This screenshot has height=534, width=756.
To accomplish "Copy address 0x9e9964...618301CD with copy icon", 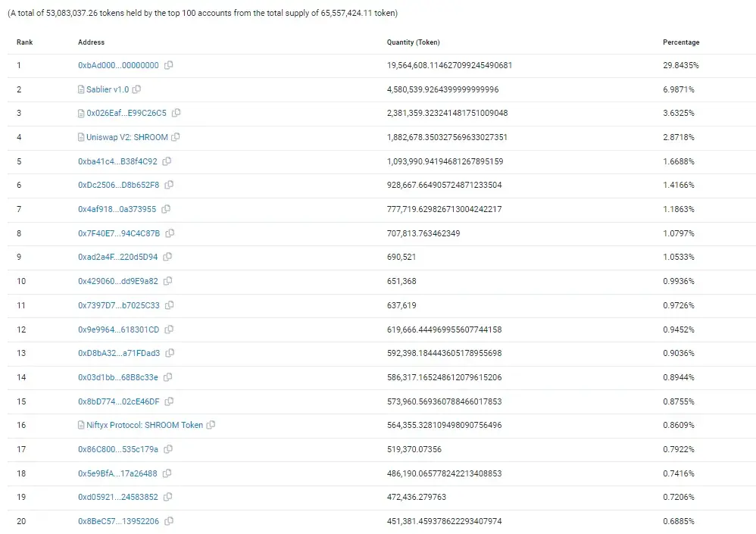I will coord(169,329).
